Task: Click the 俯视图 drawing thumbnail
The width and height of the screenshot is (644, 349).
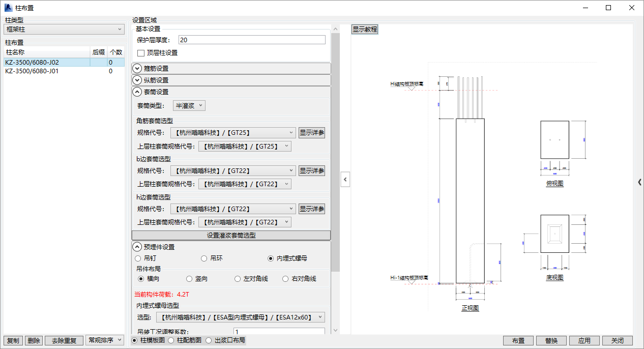Action: [554, 139]
